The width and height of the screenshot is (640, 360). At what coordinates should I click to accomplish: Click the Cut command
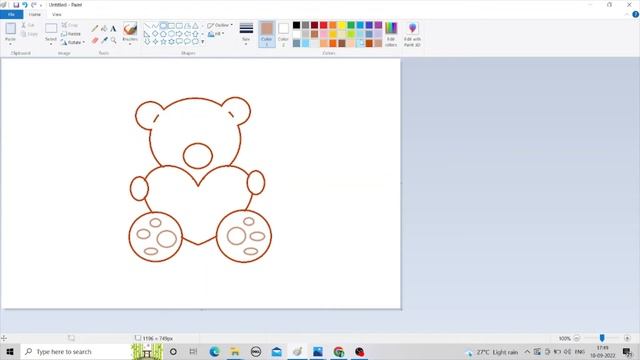[28, 25]
